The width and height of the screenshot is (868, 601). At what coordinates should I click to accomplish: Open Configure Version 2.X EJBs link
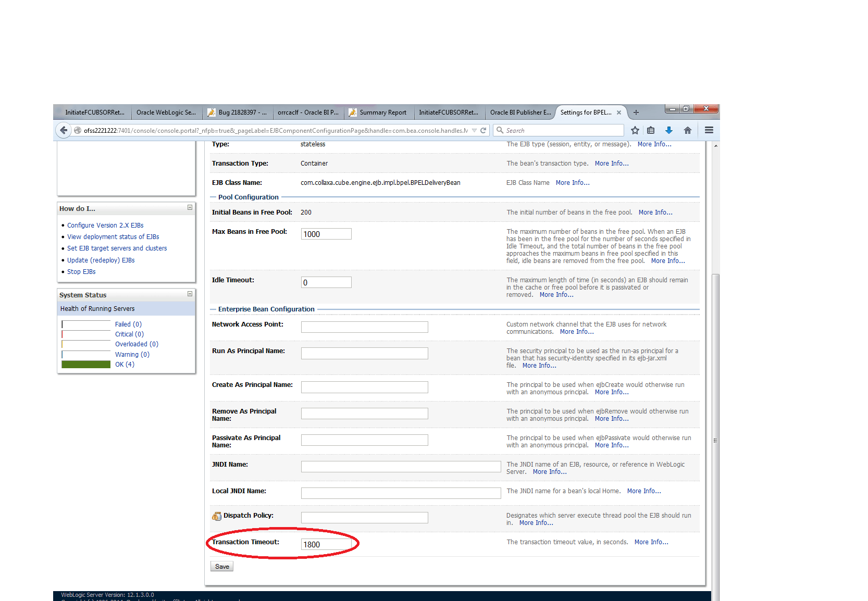[x=105, y=226]
